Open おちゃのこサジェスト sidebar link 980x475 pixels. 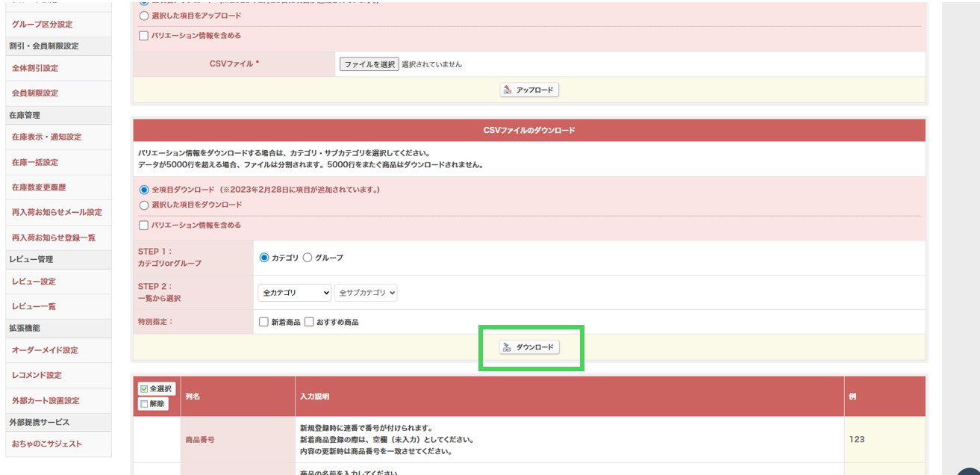coord(47,444)
